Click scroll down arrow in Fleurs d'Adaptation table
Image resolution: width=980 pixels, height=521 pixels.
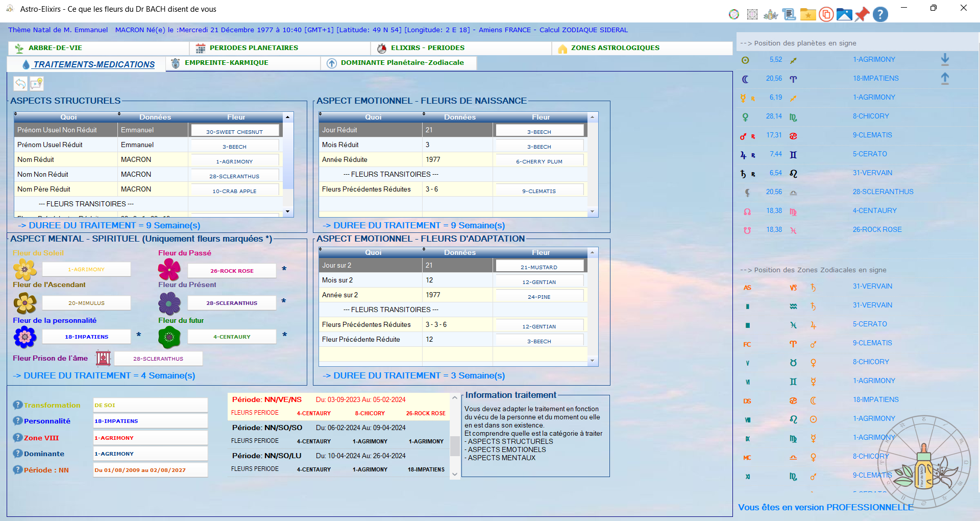pos(593,361)
